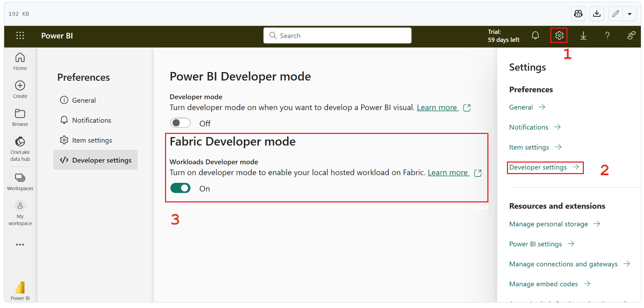This screenshot has width=644, height=308.
Task: Open OneLake data hub
Action: click(20, 149)
